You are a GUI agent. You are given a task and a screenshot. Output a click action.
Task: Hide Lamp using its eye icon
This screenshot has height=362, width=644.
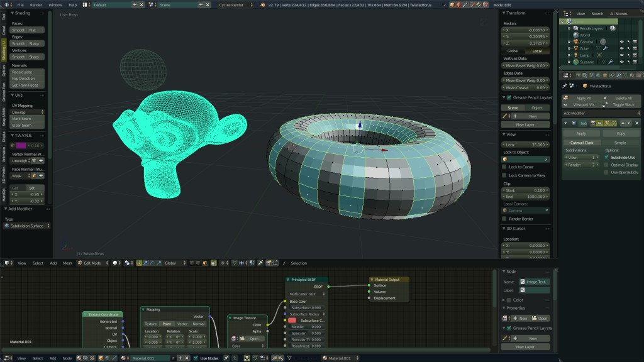pyautogui.click(x=621, y=55)
